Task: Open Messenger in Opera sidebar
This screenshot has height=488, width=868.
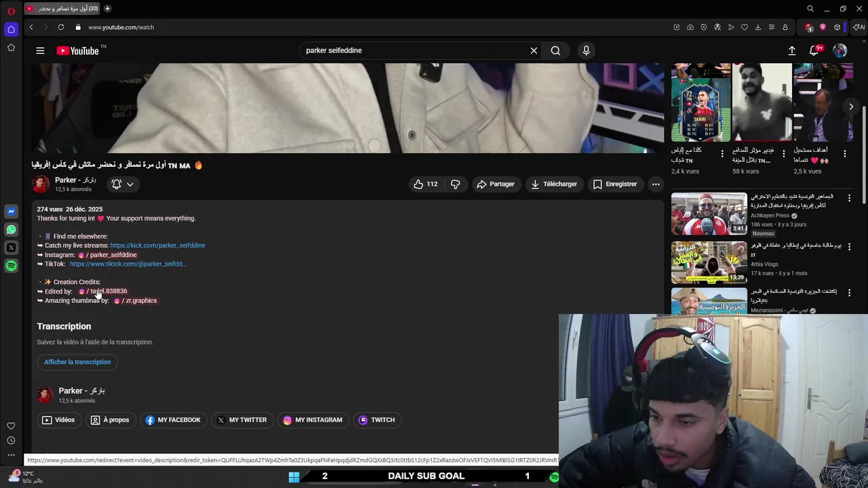Action: 11,211
